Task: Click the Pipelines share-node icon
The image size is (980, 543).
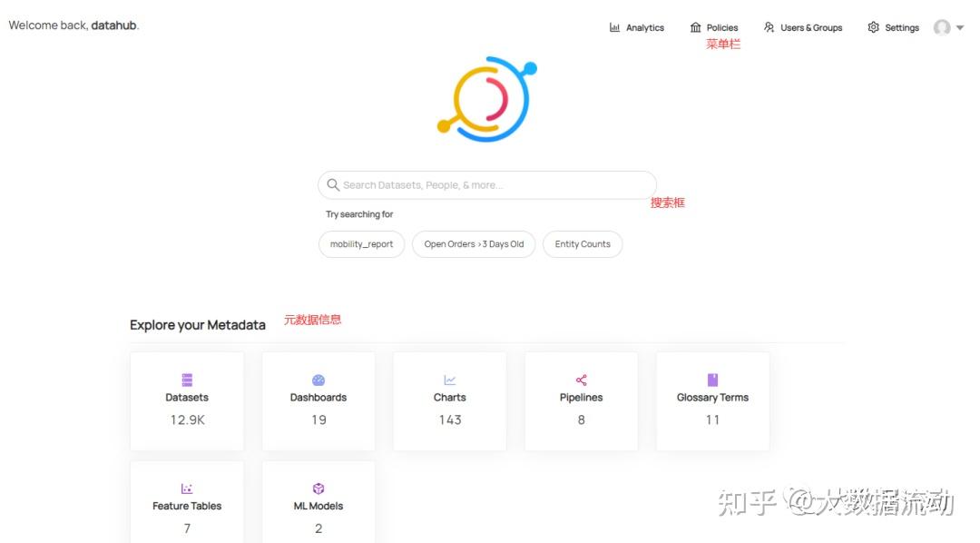Action: click(582, 380)
